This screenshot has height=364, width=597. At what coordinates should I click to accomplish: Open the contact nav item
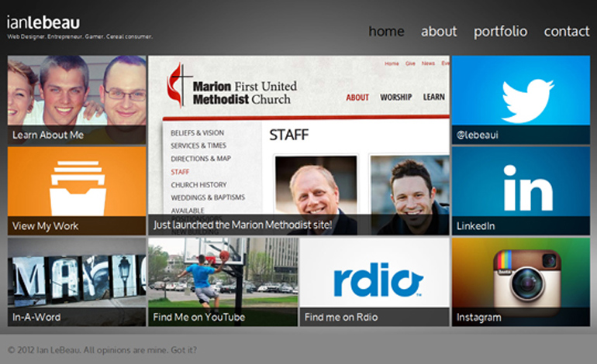(x=567, y=32)
